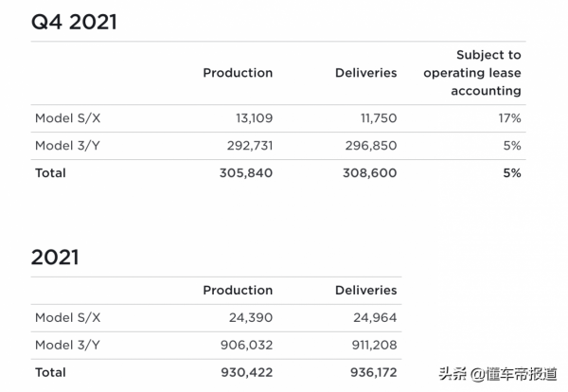568x392 pixels.
Task: Click annual Model 3/Y deliveries figure 911,208
Action: (368, 346)
